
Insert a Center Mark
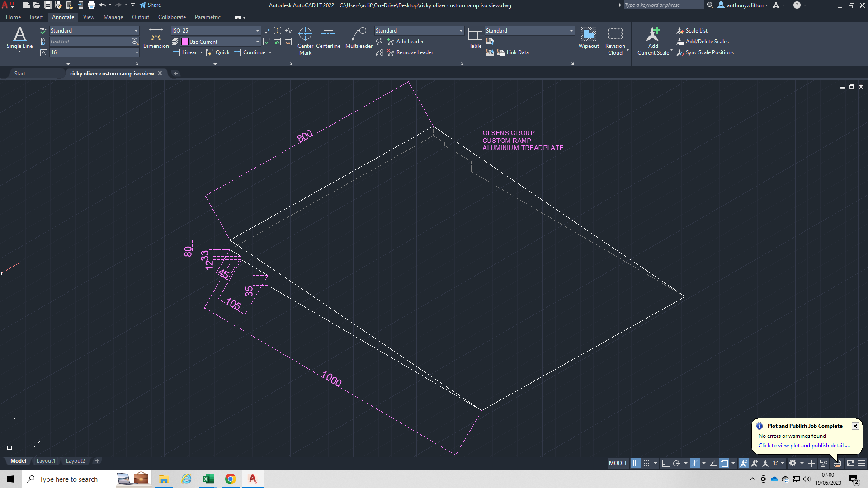[305, 38]
